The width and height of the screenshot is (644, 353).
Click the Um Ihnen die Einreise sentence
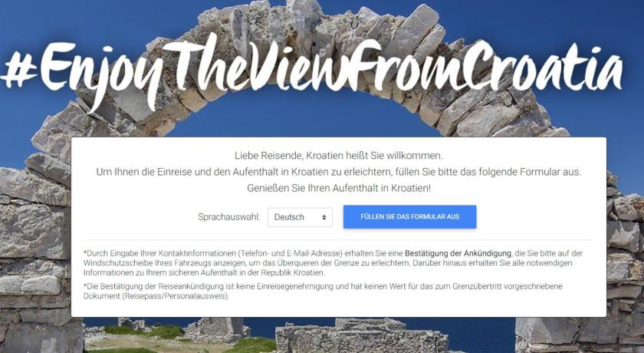click(x=338, y=172)
